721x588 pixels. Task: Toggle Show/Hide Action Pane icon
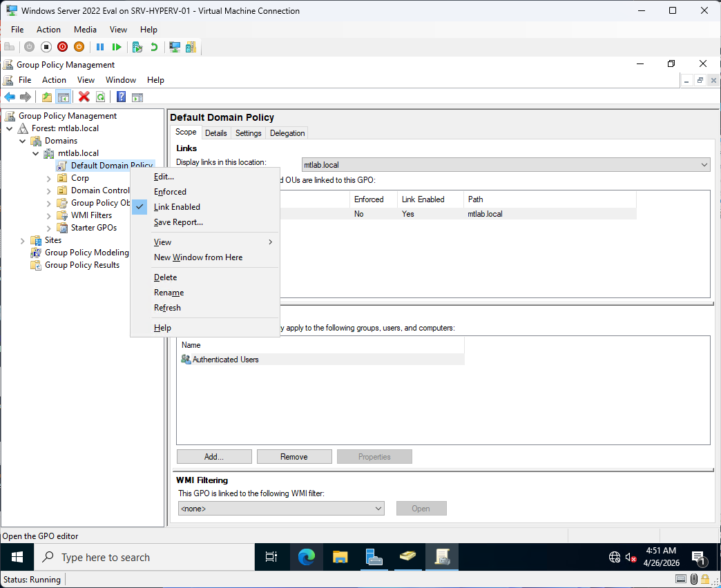coord(137,97)
